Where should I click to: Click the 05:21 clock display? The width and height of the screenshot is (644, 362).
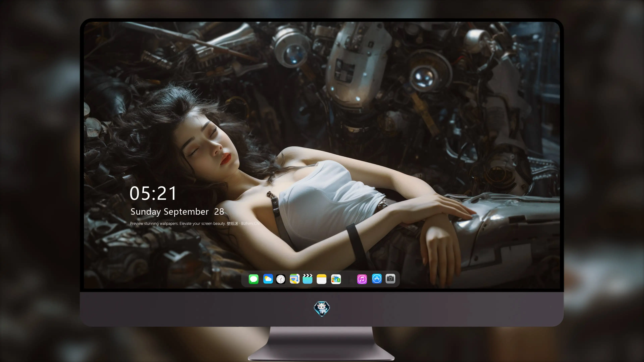pos(153,193)
